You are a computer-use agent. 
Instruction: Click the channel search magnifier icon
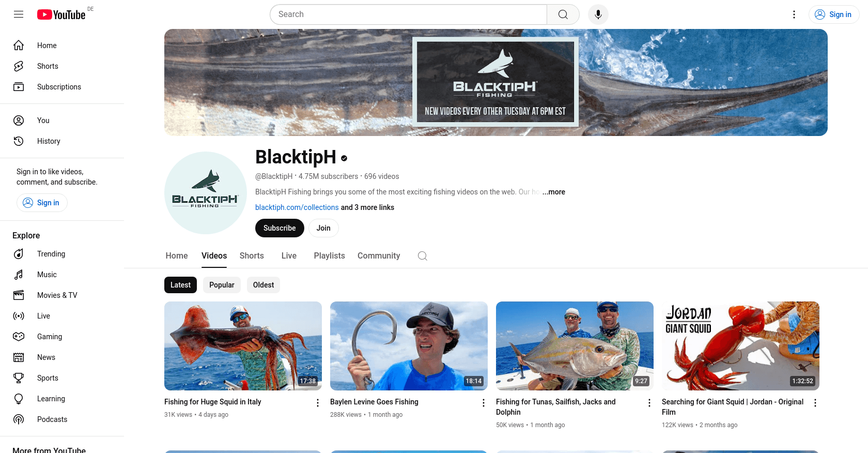[423, 256]
